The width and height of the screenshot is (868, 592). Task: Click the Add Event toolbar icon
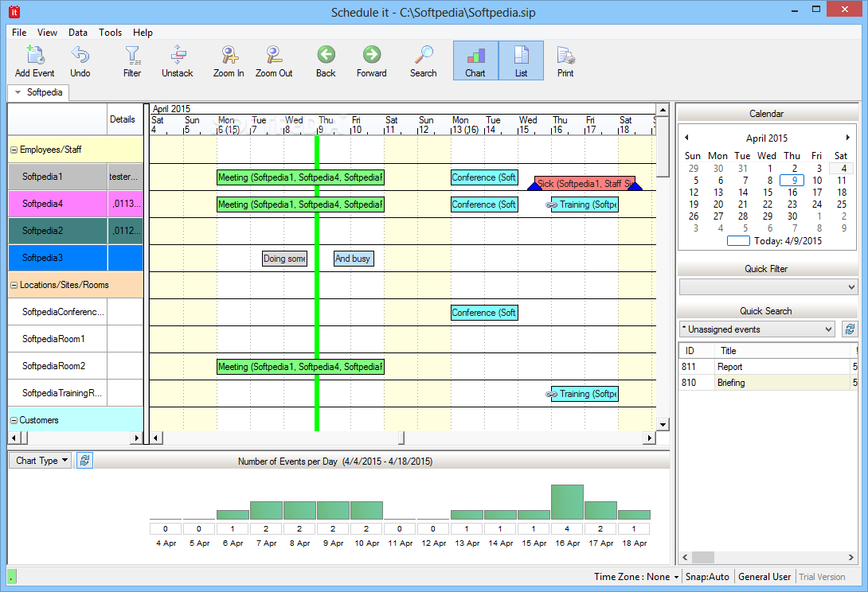[x=35, y=60]
